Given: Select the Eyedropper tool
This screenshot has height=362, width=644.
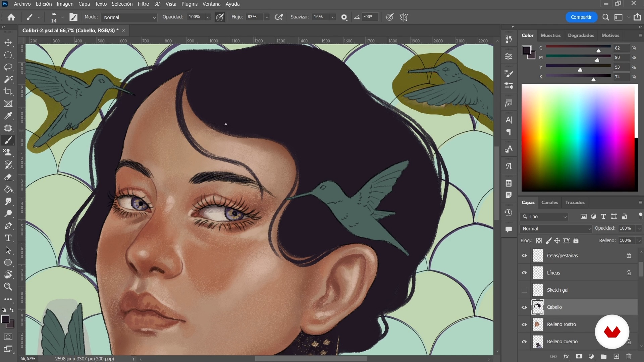Looking at the screenshot, I should click(8, 116).
